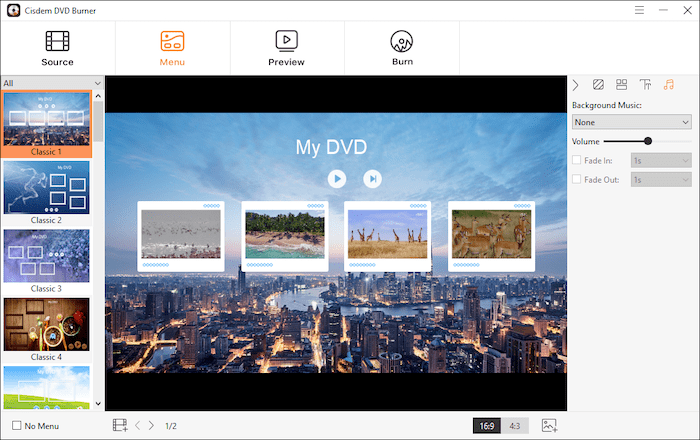Click the My DVD title text
Viewport: 700px width, 440px height.
click(331, 147)
